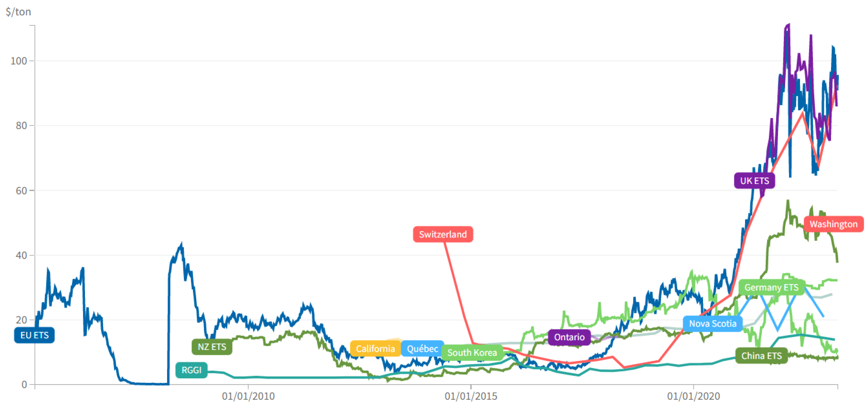
Task: Select the South Korea label
Action: click(472, 352)
